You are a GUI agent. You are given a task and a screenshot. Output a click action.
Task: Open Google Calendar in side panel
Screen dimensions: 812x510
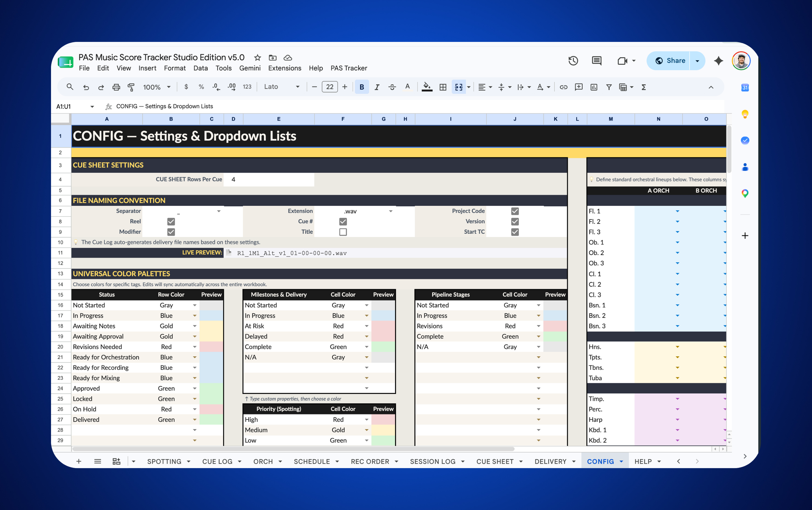tap(745, 88)
